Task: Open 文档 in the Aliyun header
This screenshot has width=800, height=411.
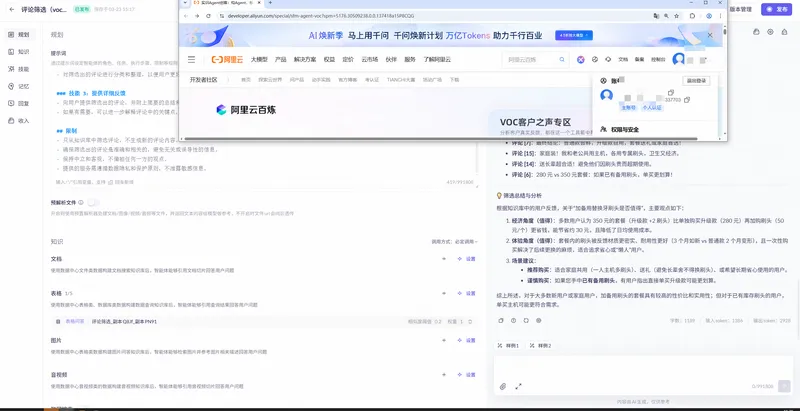Action: 623,60
